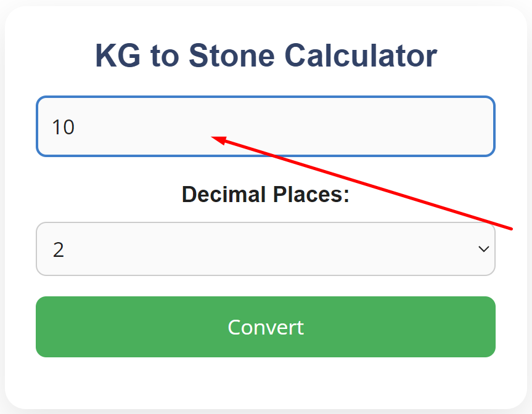Screen dimensions: 532x414
Task: Click the calculator card background
Action: (265, 382)
